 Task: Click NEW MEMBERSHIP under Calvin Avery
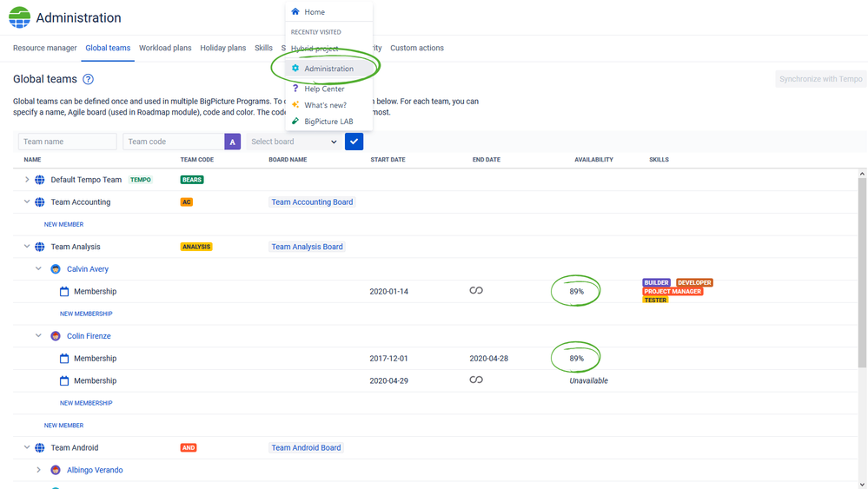86,314
